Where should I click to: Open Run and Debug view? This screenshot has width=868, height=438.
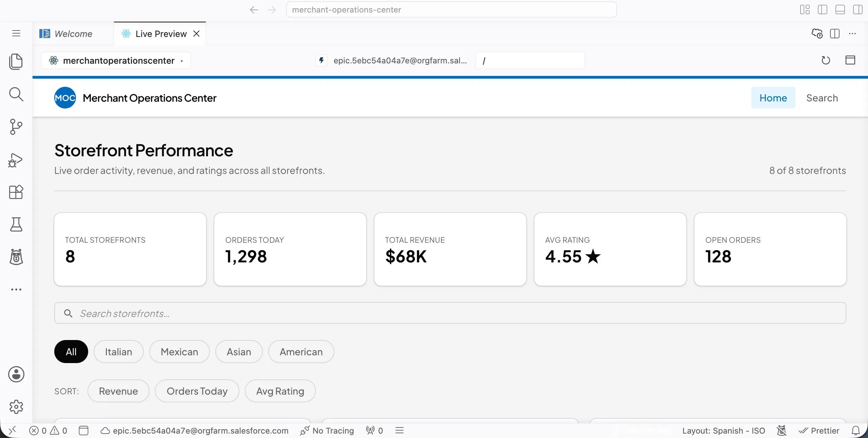[16, 160]
